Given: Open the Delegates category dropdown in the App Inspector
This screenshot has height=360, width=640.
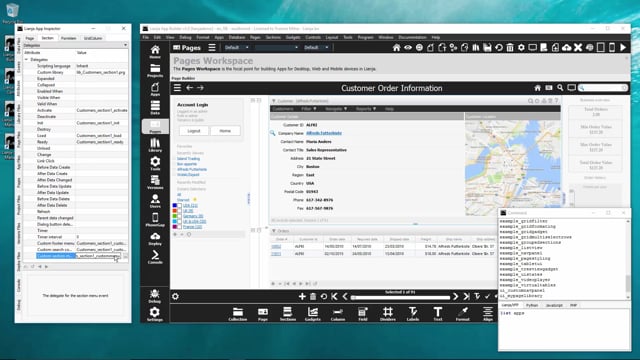Looking at the screenshot, I should pyautogui.click(x=76, y=45).
